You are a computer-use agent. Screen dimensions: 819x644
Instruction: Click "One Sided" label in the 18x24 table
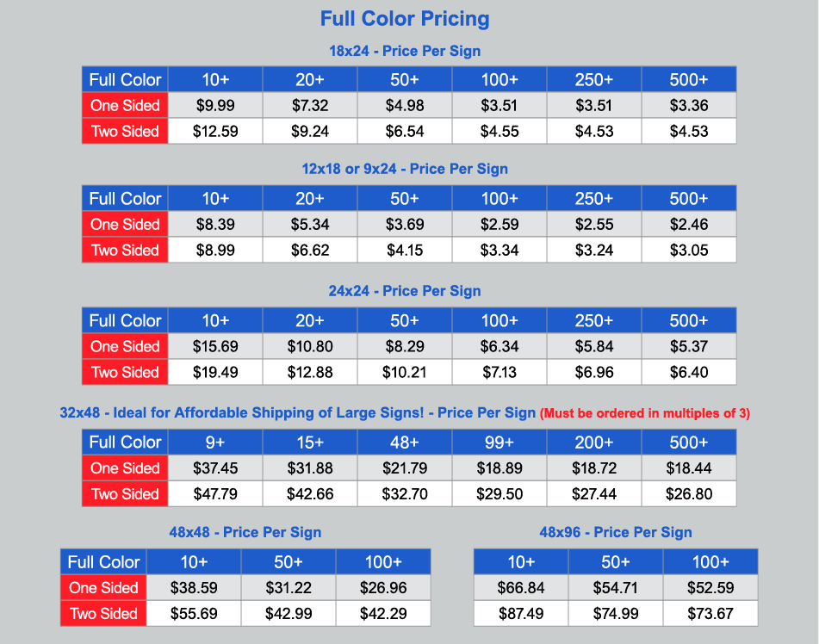126,105
